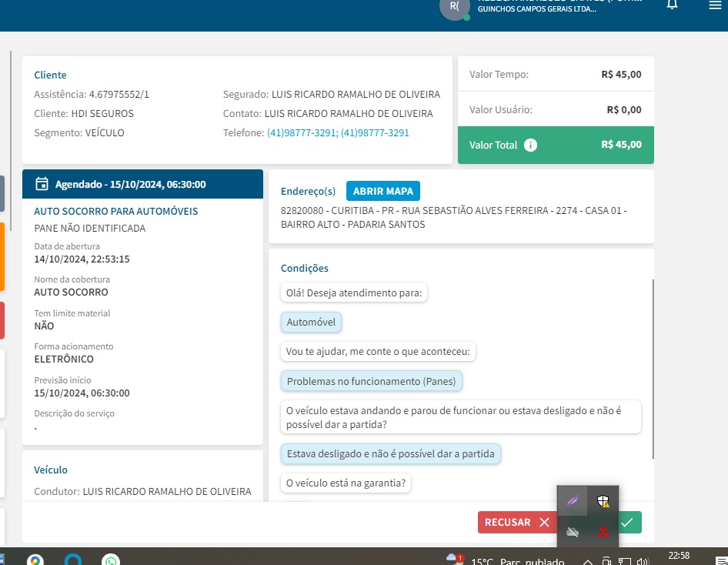The image size is (728, 565).
Task: Select Estava desligado e não é possível chip
Action: click(390, 453)
